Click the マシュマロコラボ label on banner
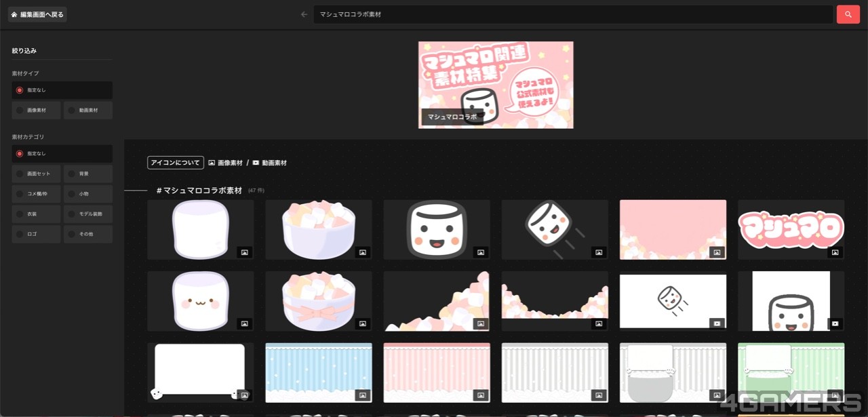 (452, 117)
